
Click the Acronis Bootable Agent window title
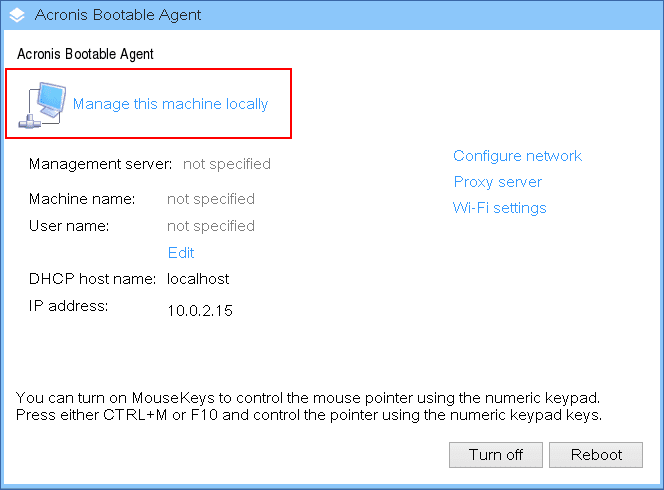pos(118,15)
